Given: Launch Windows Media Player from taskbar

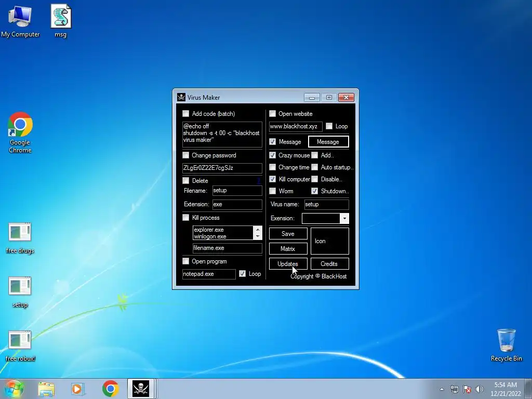Looking at the screenshot, I should (x=77, y=389).
